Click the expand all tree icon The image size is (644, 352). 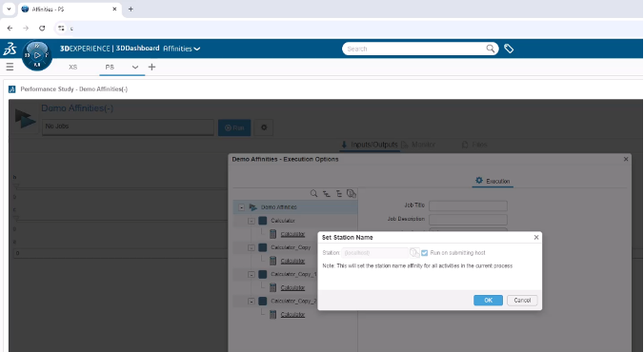[x=327, y=194]
